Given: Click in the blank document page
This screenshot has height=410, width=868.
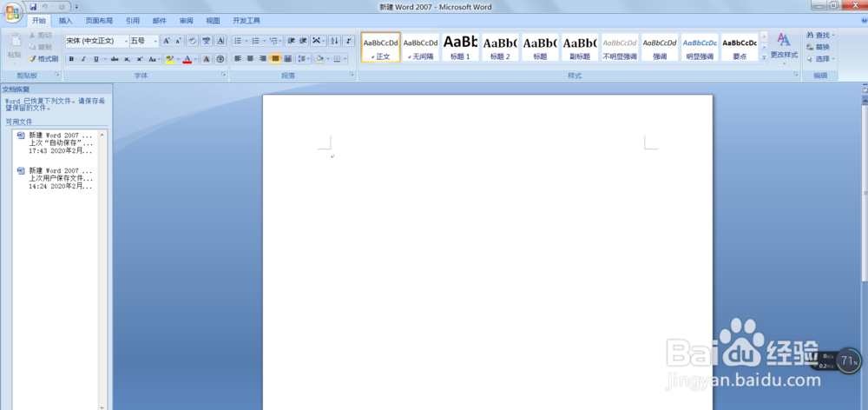Looking at the screenshot, I should pyautogui.click(x=487, y=252).
